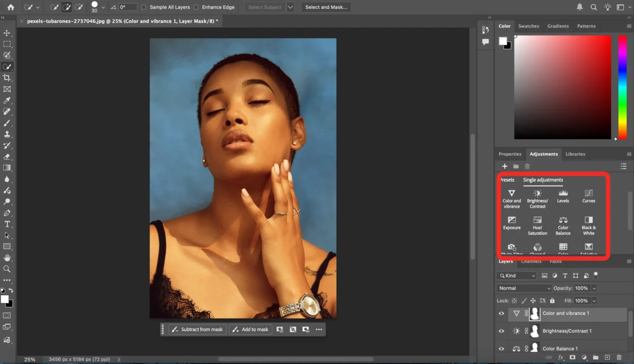Click the Select and Mask button
634x364 pixels.
pyautogui.click(x=326, y=7)
